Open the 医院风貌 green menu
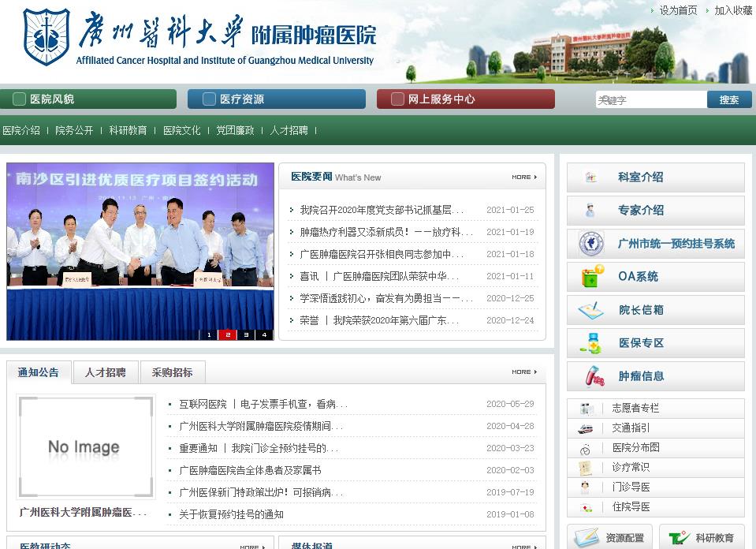The height and width of the screenshot is (549, 756). coord(88,99)
